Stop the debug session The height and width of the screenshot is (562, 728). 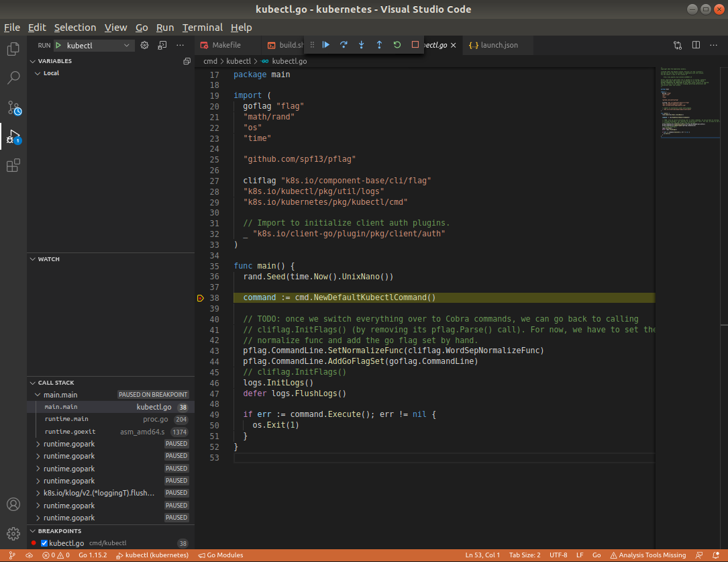tap(414, 45)
